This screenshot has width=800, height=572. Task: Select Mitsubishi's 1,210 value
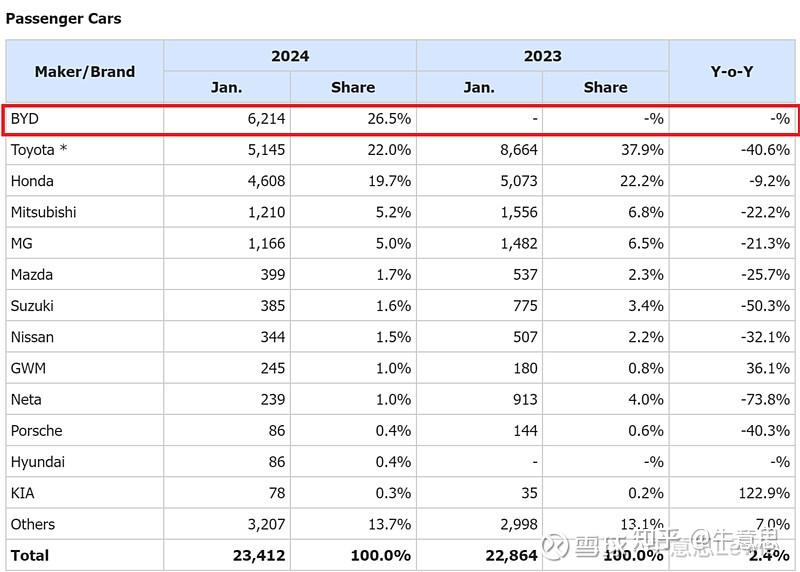[x=227, y=212]
